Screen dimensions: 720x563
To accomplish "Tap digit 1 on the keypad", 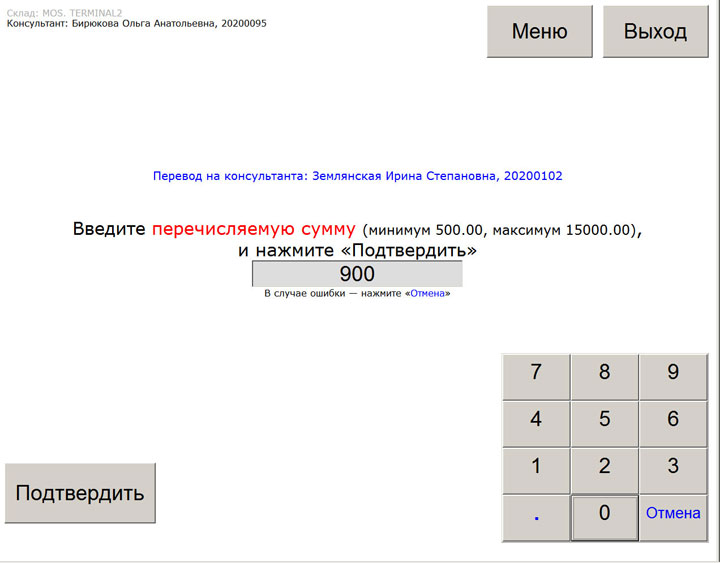I will tap(536, 471).
